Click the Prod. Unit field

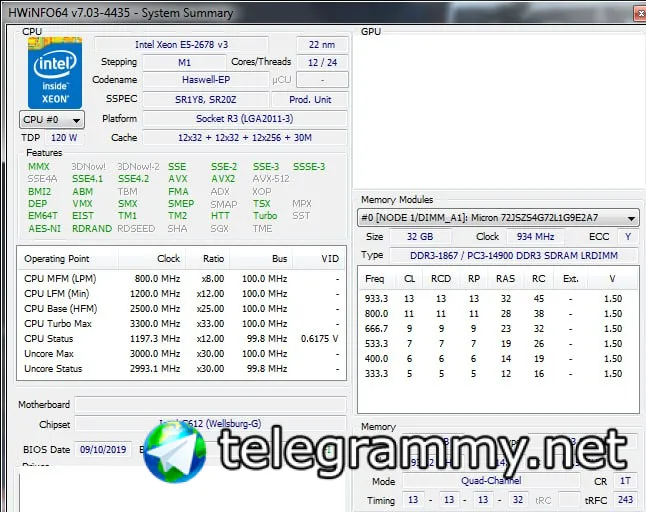pyautogui.click(x=310, y=100)
